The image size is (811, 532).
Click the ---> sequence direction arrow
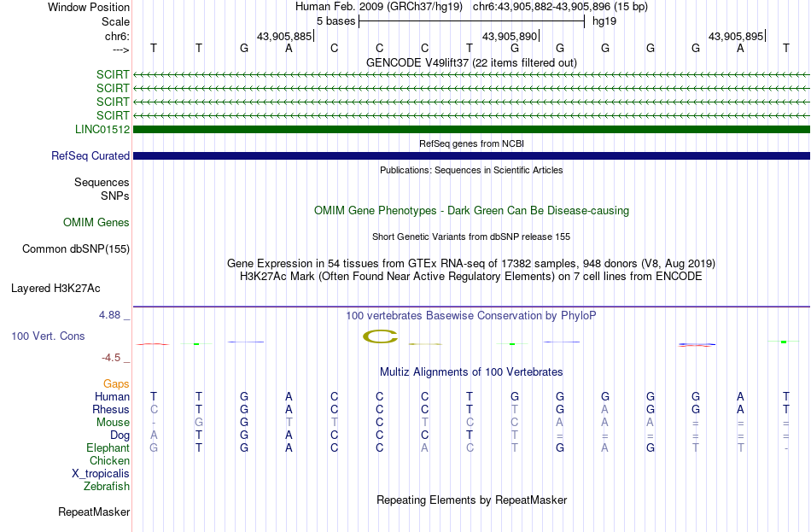tap(120, 50)
